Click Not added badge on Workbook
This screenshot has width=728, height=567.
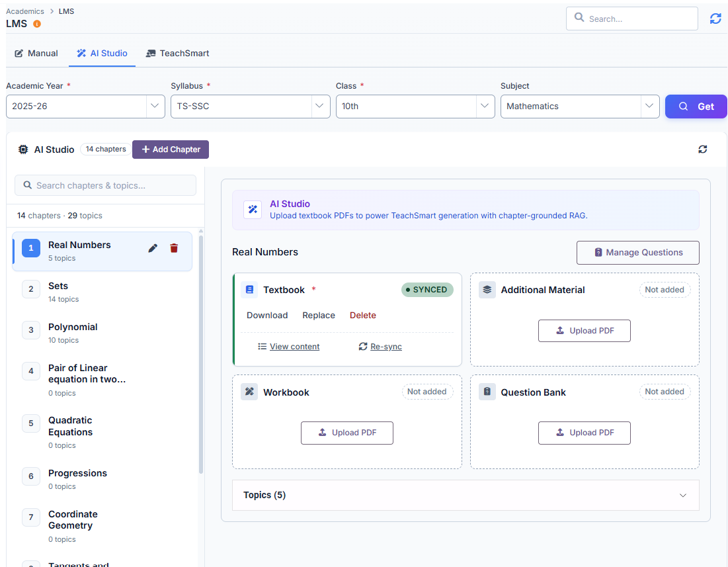click(x=426, y=392)
